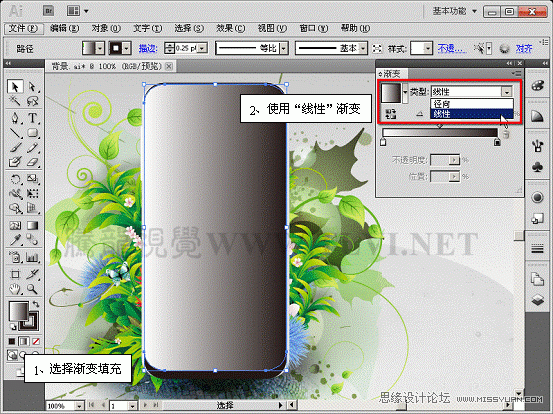Select the Lasso tool
The height and width of the screenshot is (414, 553).
pyautogui.click(x=32, y=101)
